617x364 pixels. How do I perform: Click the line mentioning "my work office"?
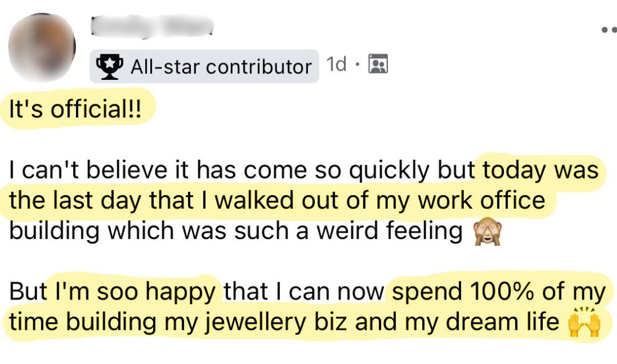coord(462,201)
